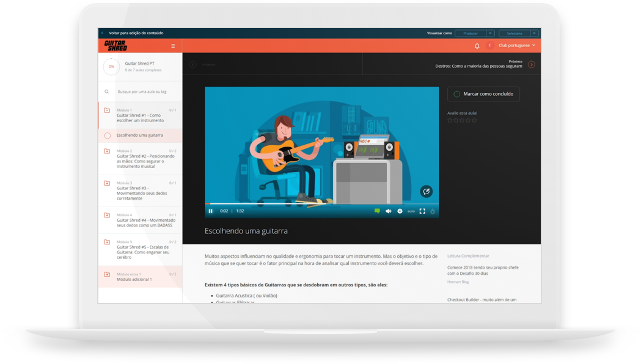Open the Produtor view dropdown
The width and height of the screenshot is (641, 364).
[x=474, y=33]
